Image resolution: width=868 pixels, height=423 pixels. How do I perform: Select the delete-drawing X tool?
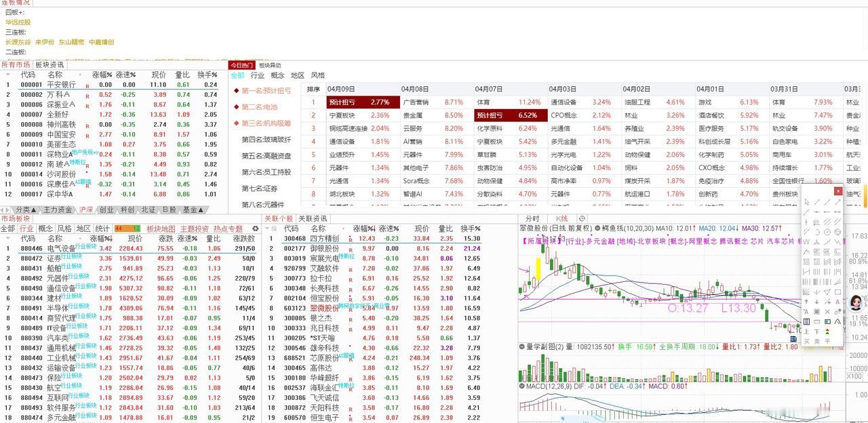[827, 313]
